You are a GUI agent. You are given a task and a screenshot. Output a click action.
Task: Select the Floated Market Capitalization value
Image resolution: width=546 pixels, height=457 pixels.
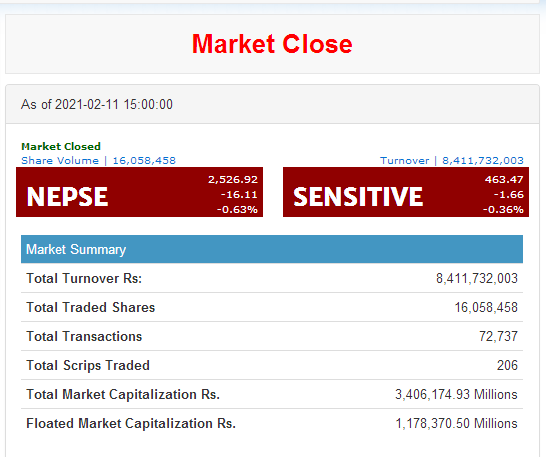click(x=457, y=423)
